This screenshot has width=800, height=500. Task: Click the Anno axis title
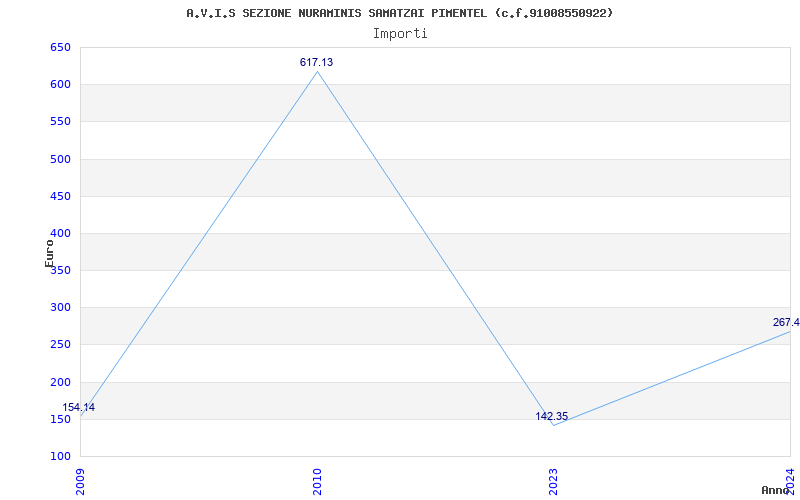pyautogui.click(x=776, y=490)
